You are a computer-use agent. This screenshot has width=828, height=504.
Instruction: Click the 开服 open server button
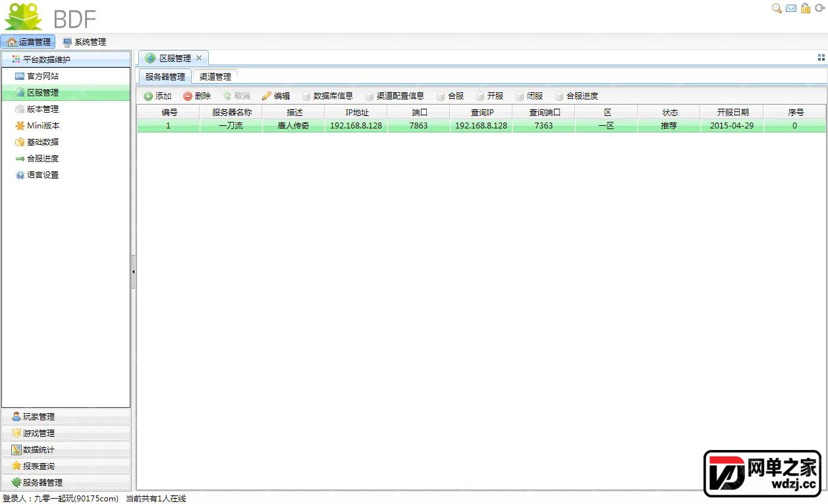[489, 96]
